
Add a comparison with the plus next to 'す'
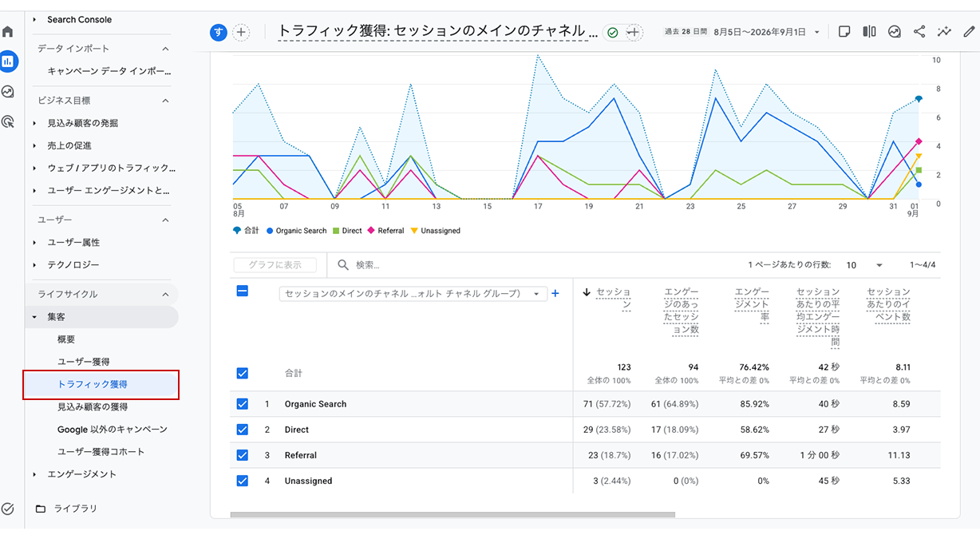(241, 33)
